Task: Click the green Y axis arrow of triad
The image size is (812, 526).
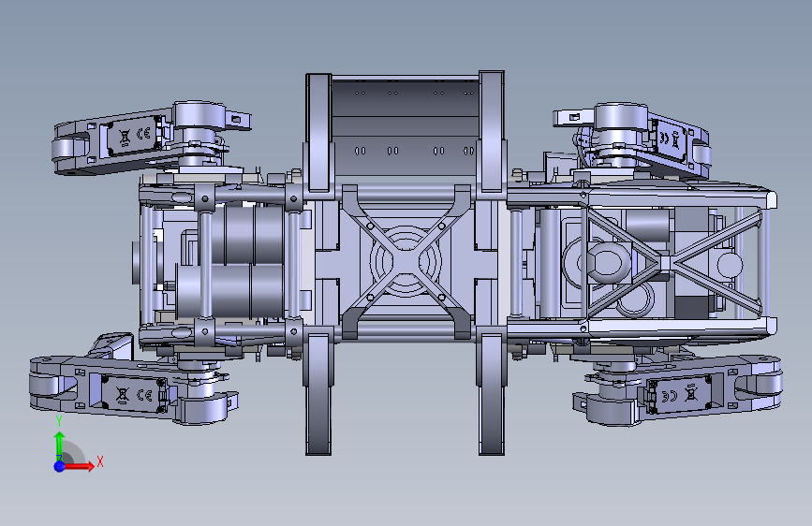Action: [x=60, y=446]
